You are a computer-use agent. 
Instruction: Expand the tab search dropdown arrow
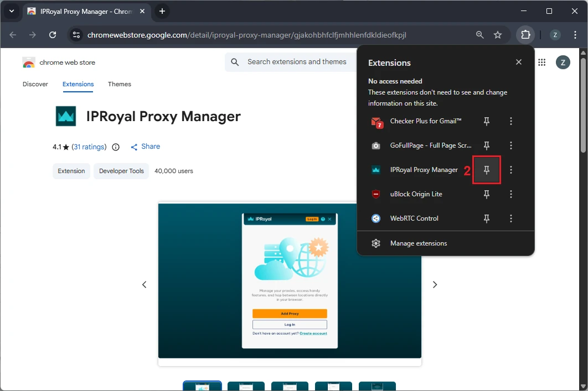(12, 11)
